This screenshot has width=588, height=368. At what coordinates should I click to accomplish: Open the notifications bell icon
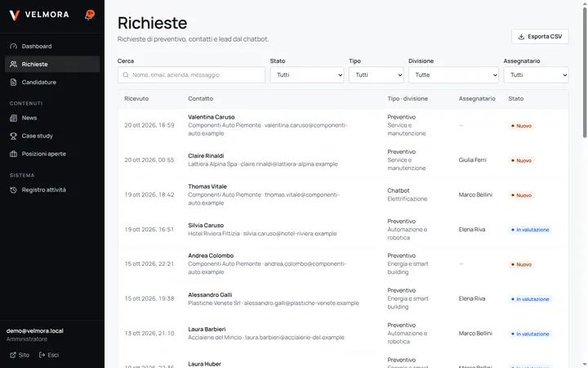click(x=89, y=15)
